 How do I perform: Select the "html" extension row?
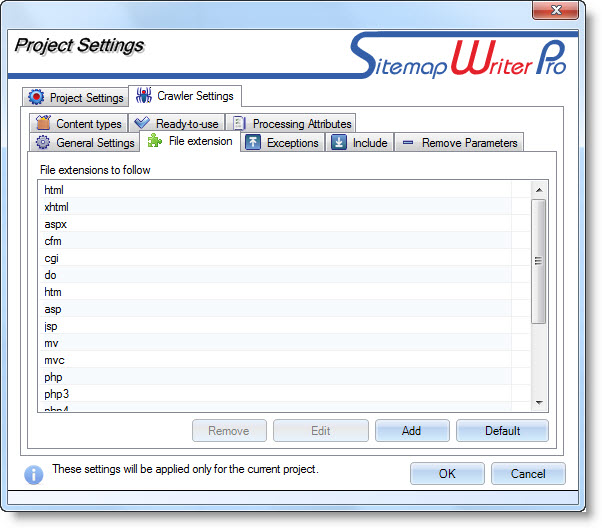tap(284, 190)
